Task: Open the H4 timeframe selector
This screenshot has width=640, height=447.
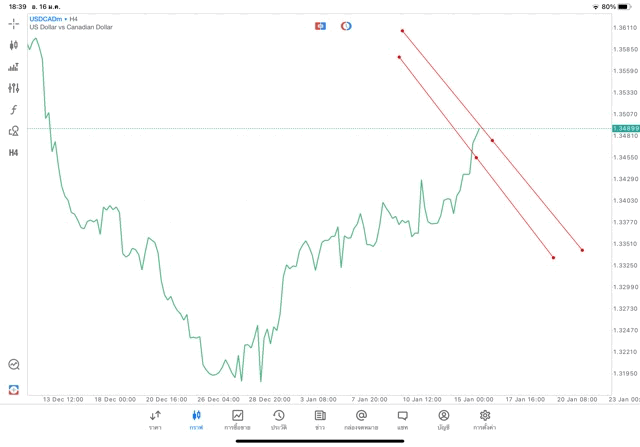Action: click(13, 152)
